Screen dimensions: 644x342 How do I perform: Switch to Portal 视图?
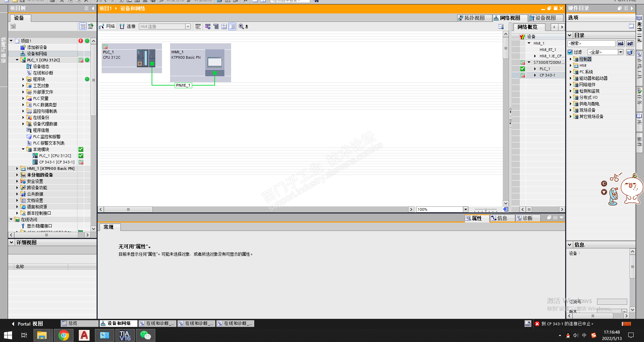pos(28,324)
